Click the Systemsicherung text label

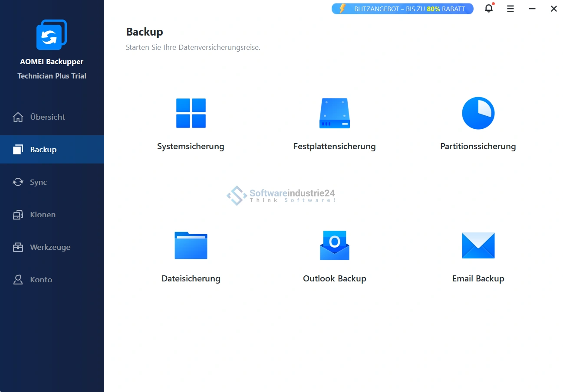click(191, 147)
